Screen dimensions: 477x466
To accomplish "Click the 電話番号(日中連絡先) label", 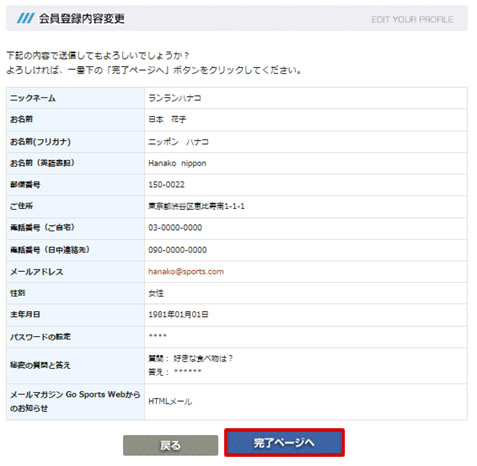I will [50, 250].
